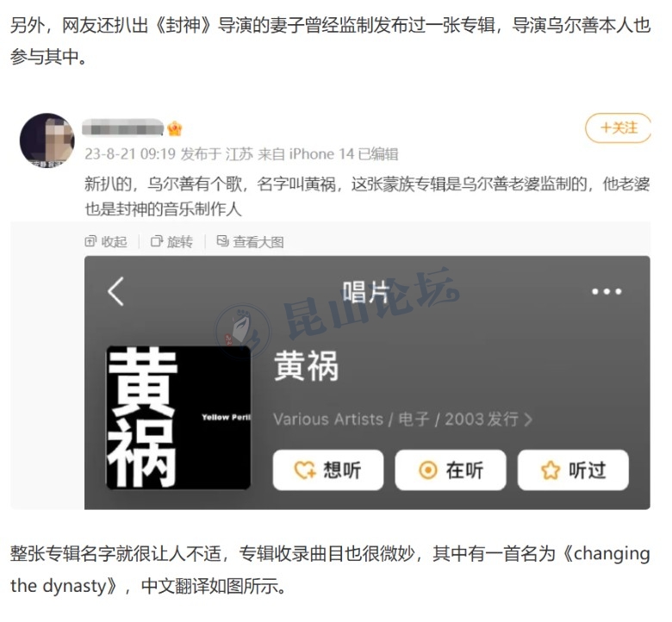Screen dimensions: 672x622
Task: Tap the back arrow on record page
Action: coord(115,291)
